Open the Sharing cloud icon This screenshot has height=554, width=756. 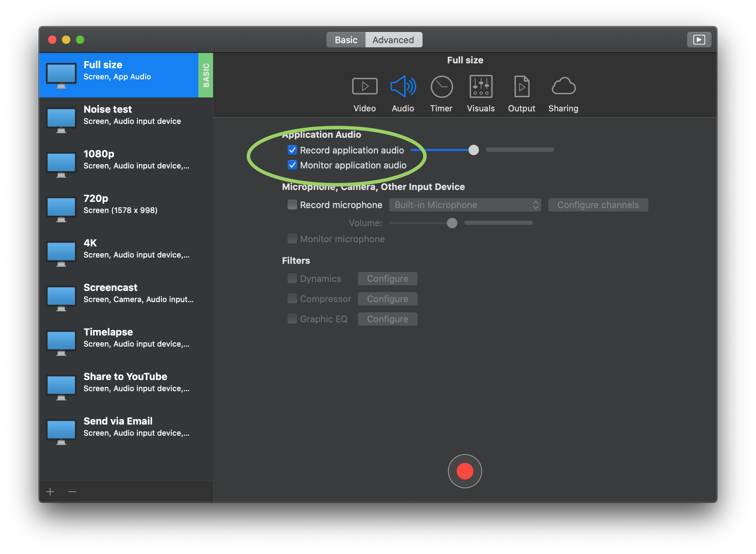coord(563,87)
